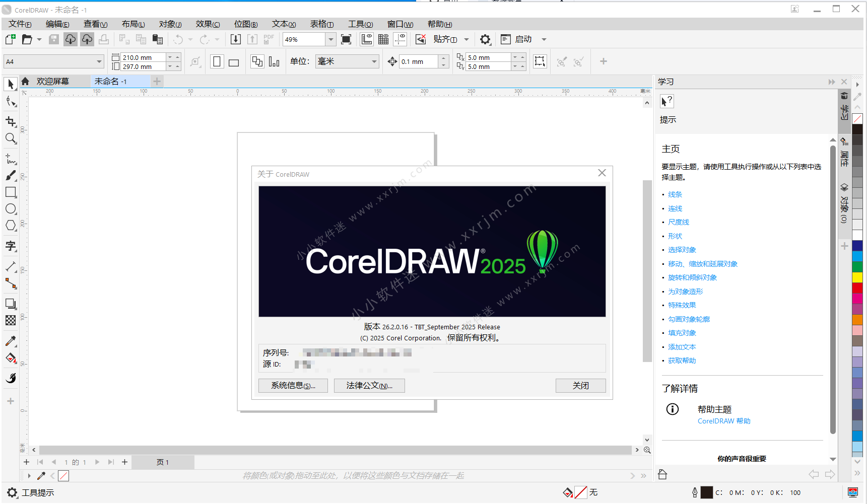Select the Color Eyedropper tool
The height and width of the screenshot is (504, 867).
(11, 341)
